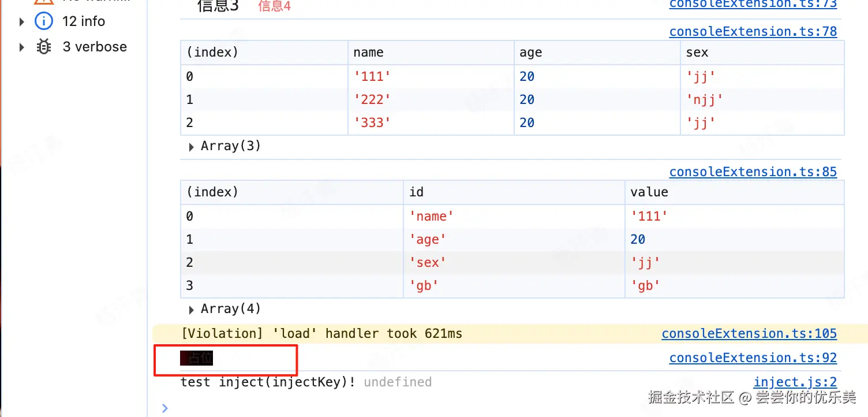868x417 pixels.
Task: Open consoleExtension.ts:92 source link
Action: tap(753, 358)
